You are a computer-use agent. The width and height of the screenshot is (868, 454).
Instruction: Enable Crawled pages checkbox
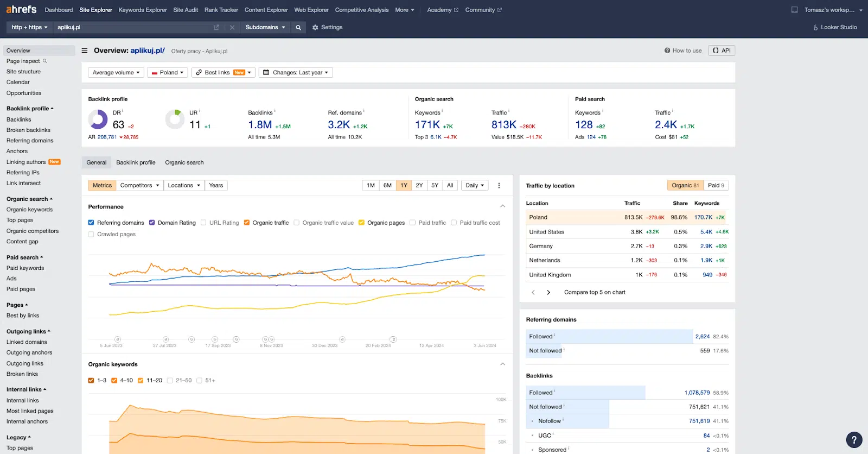tap(91, 234)
